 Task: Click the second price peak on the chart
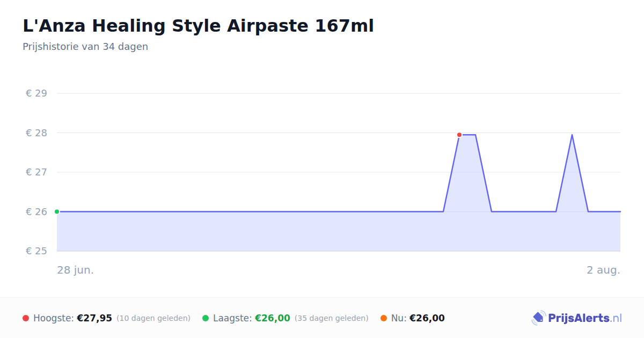tap(572, 135)
